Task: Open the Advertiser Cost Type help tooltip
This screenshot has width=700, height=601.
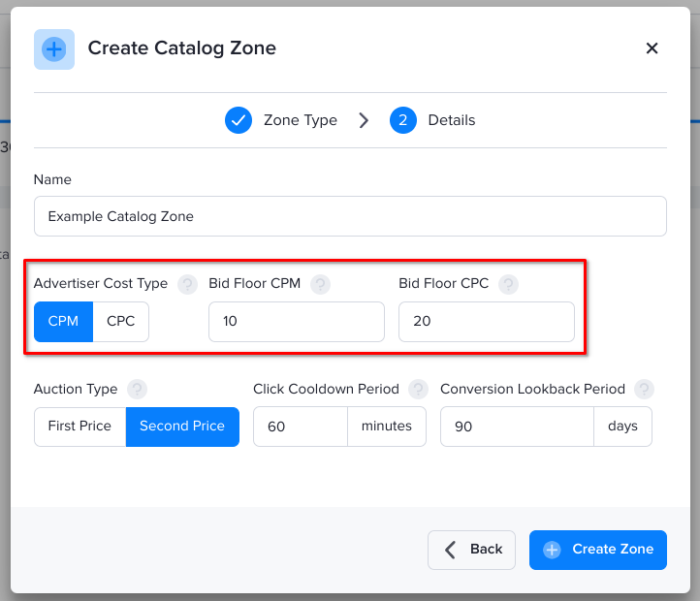Action: pyautogui.click(x=187, y=284)
